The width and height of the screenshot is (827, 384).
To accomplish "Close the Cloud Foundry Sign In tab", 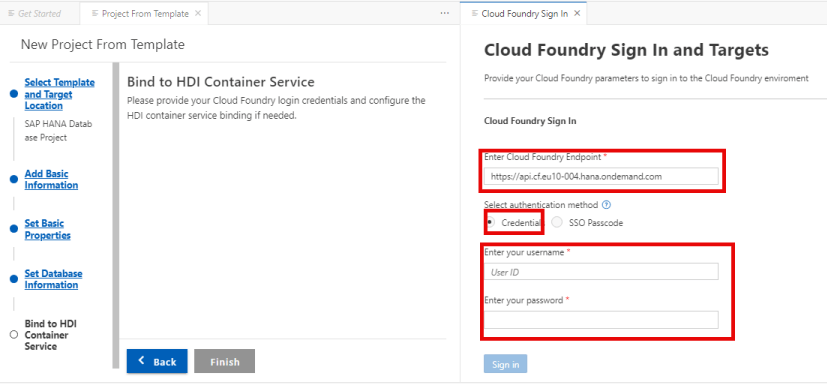I will 577,13.
